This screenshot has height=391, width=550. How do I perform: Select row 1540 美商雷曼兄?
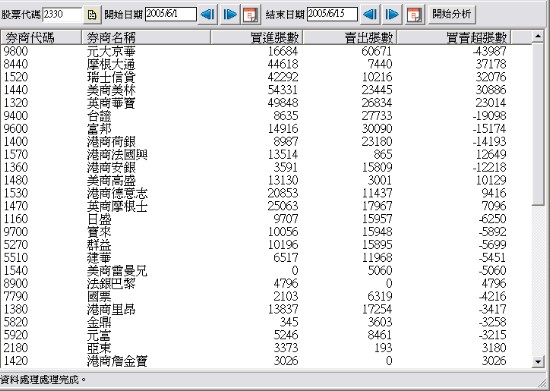[266, 270]
